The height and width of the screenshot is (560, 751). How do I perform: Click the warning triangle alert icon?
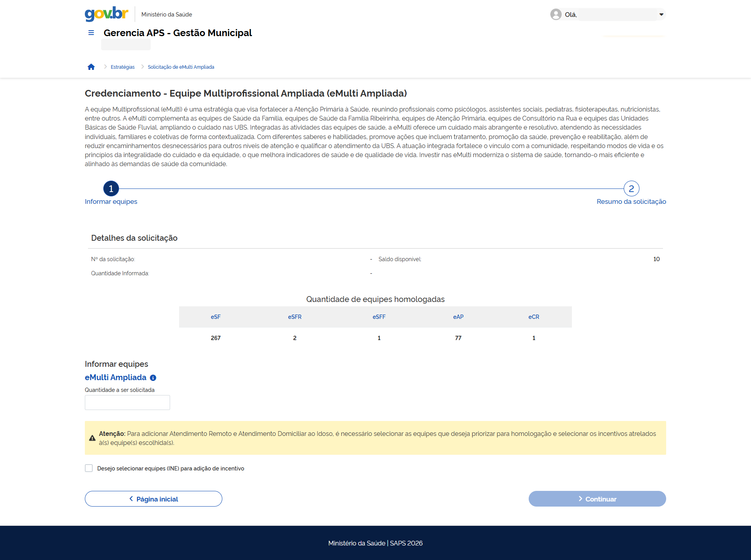tap(92, 438)
